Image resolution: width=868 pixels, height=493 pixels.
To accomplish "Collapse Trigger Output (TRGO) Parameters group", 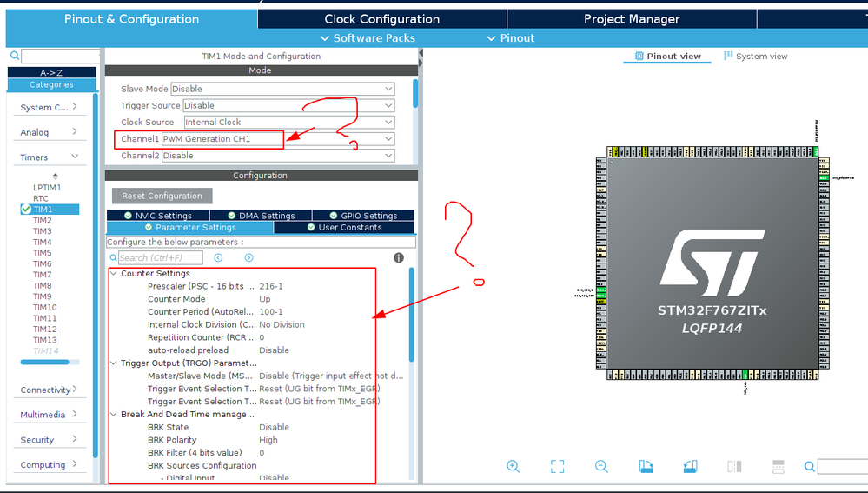I will coord(114,363).
